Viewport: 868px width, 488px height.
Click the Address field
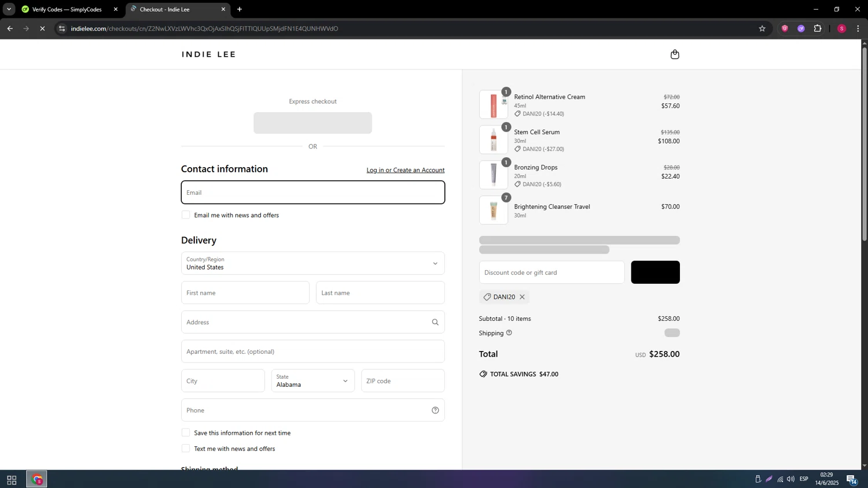tap(313, 322)
